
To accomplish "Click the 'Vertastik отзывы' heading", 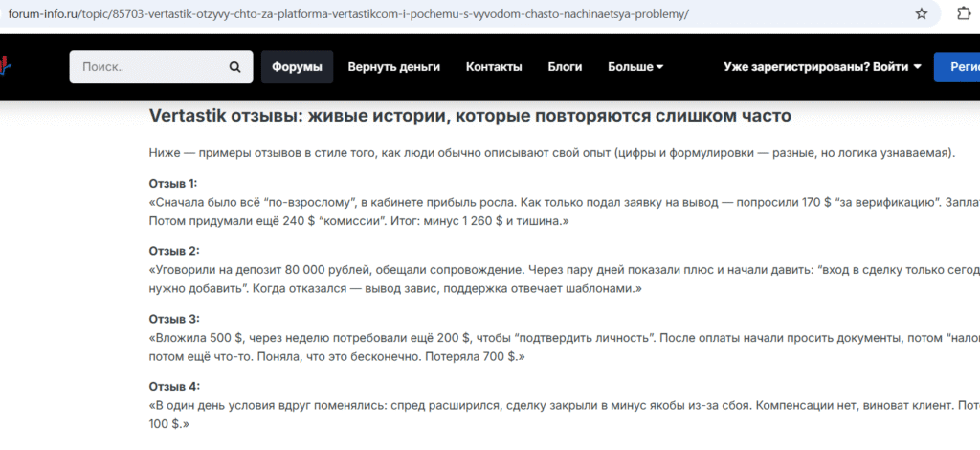I will [470, 116].
